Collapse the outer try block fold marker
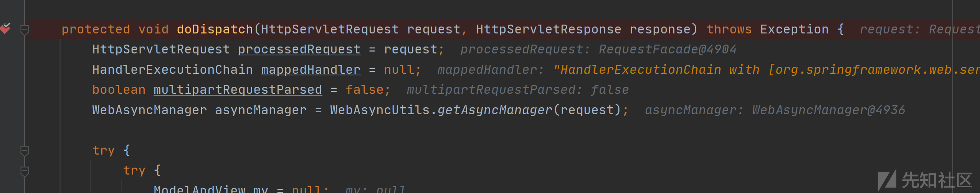This screenshot has width=980, height=193. (25, 150)
